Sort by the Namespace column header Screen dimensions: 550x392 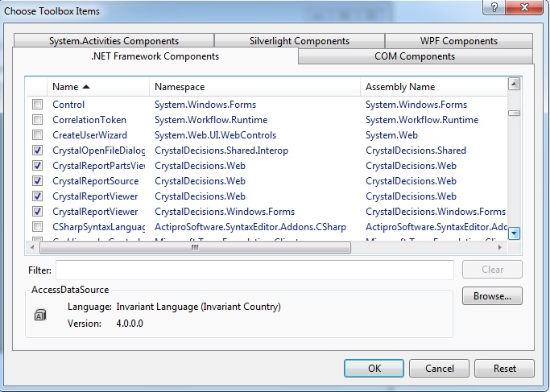click(255, 87)
